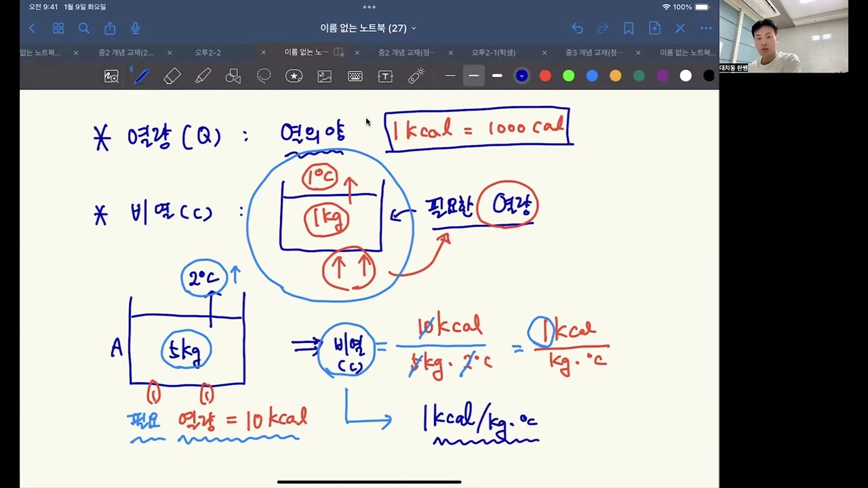Pick the orange pen color
This screenshot has width=868, height=488.
[x=615, y=76]
